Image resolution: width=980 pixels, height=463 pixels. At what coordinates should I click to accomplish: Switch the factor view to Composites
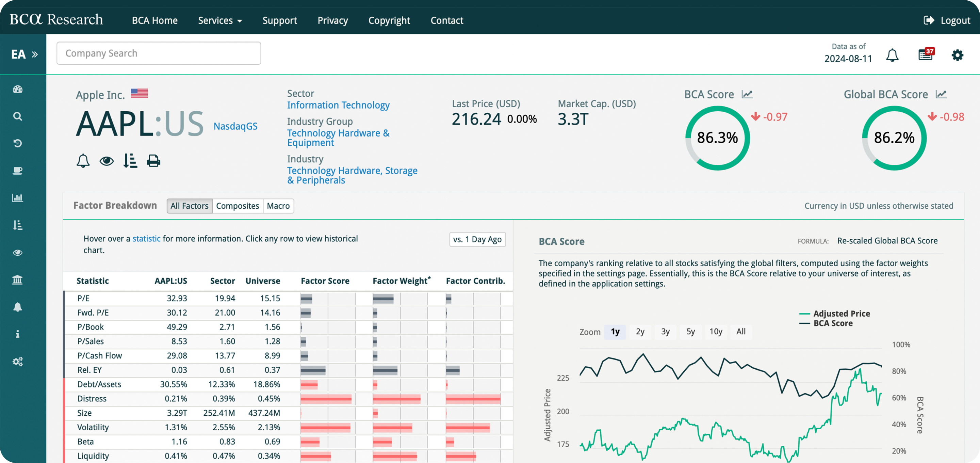click(x=238, y=206)
